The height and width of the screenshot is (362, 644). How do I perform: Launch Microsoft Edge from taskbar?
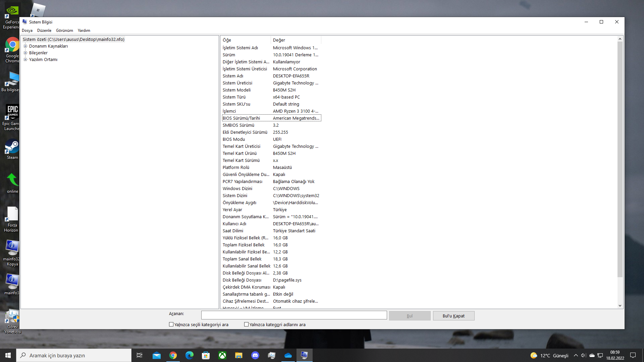190,355
